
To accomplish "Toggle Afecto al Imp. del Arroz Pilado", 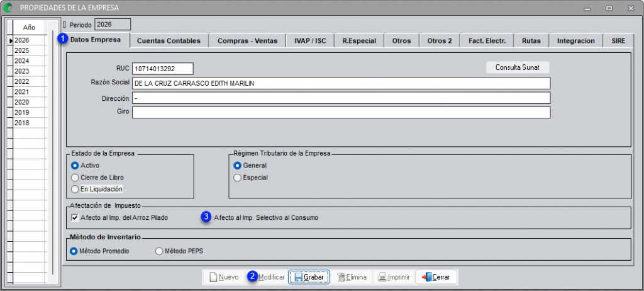I will click(x=75, y=218).
